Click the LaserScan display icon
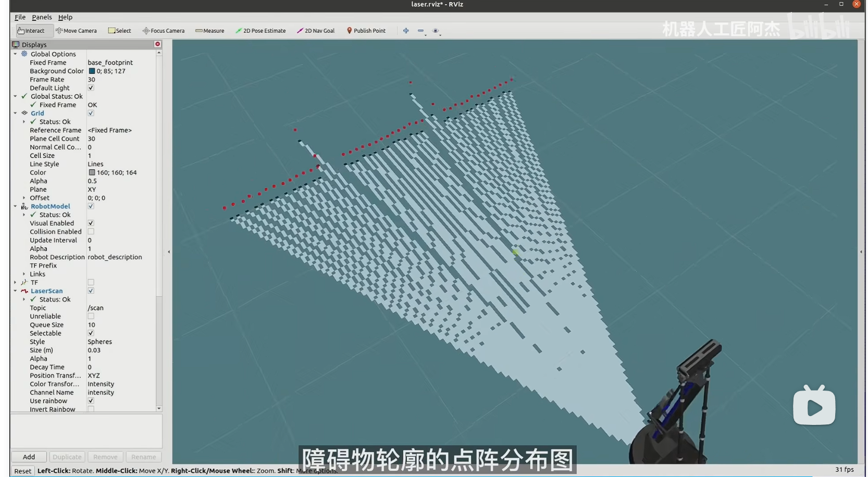The height and width of the screenshot is (477, 868). pos(24,291)
